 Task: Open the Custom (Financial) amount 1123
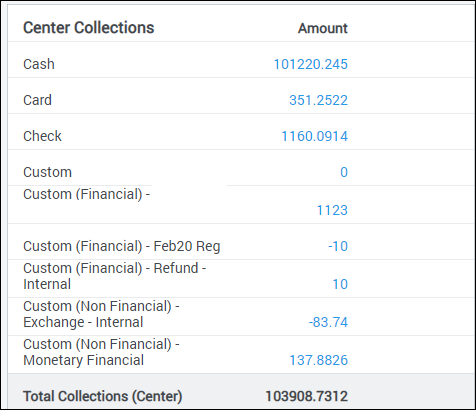332,210
